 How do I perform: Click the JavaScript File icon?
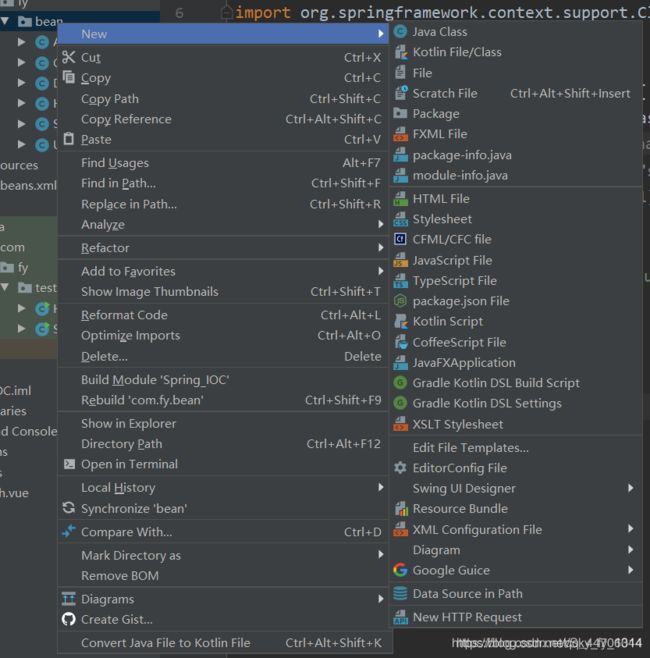coord(401,260)
